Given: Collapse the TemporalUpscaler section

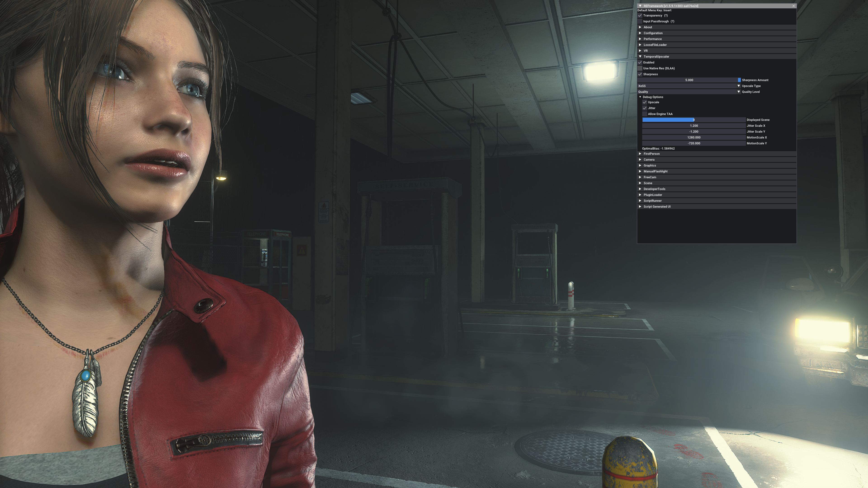Looking at the screenshot, I should tap(640, 56).
